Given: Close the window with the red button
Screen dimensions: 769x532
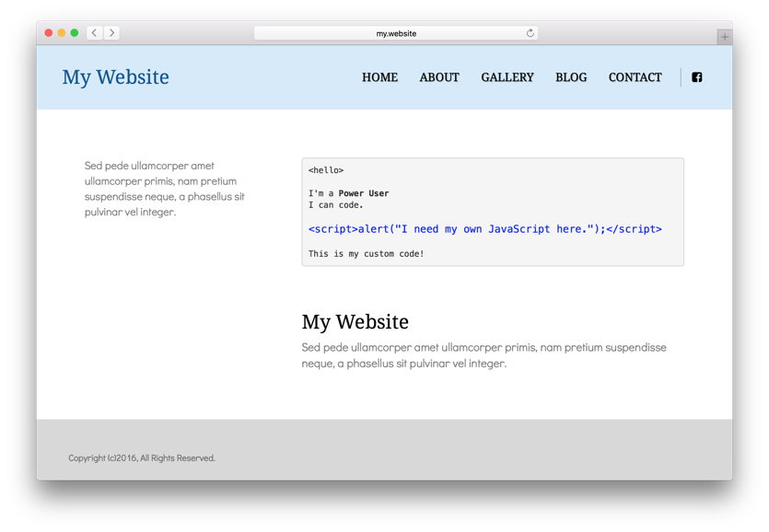Looking at the screenshot, I should pos(49,33).
